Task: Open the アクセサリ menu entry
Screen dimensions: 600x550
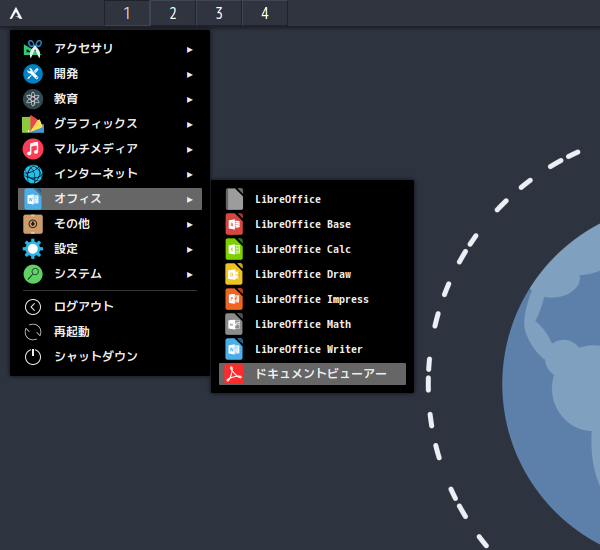Action: click(110, 49)
